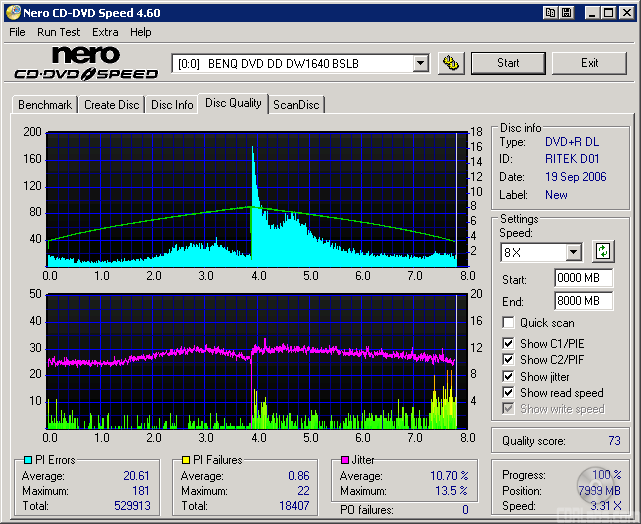This screenshot has height=524, width=641.
Task: Open the BENQ drive selection dropdown
Action: pos(420,63)
